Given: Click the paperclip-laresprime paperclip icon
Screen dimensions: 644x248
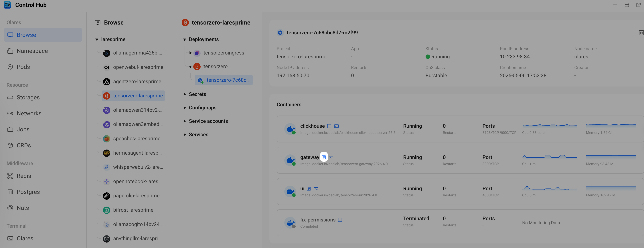Looking at the screenshot, I should 107,196.
